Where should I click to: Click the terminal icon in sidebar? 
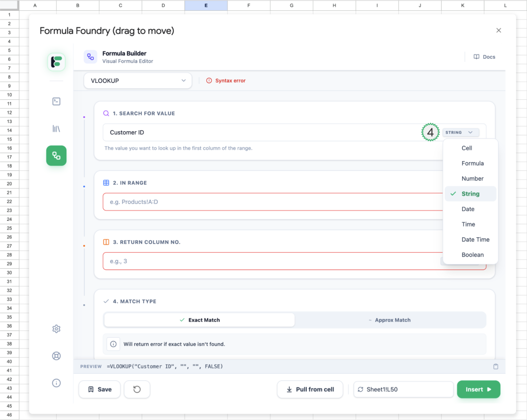click(x=57, y=101)
